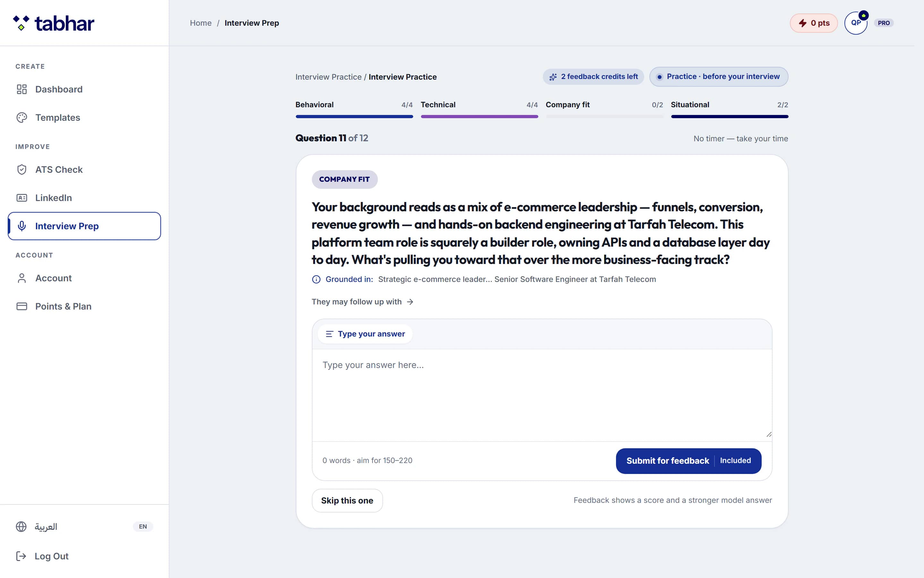The height and width of the screenshot is (578, 924).
Task: Click the ATS Check shield icon
Action: pyautogui.click(x=22, y=169)
